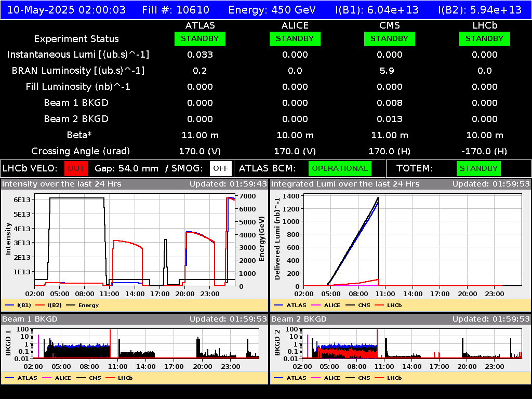
Task: Select the I(B1): 6.04e+13 value
Action: [x=377, y=10]
